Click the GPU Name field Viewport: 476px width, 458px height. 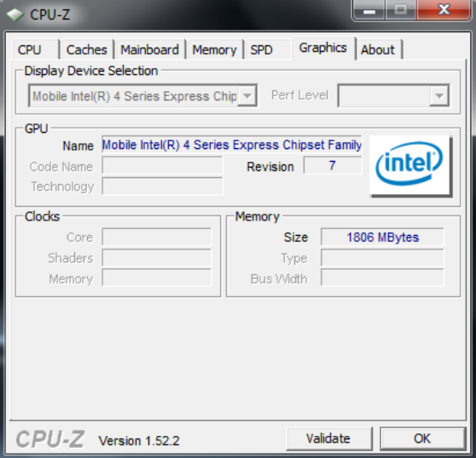232,145
